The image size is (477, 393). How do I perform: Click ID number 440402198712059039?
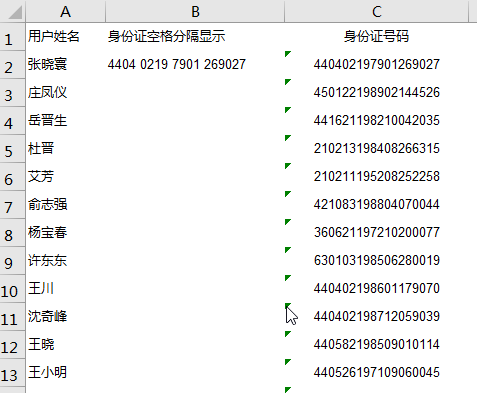[x=376, y=317]
